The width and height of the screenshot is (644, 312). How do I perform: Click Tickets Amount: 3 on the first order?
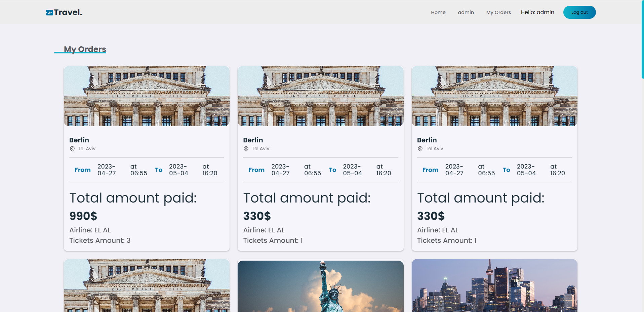coord(99,240)
